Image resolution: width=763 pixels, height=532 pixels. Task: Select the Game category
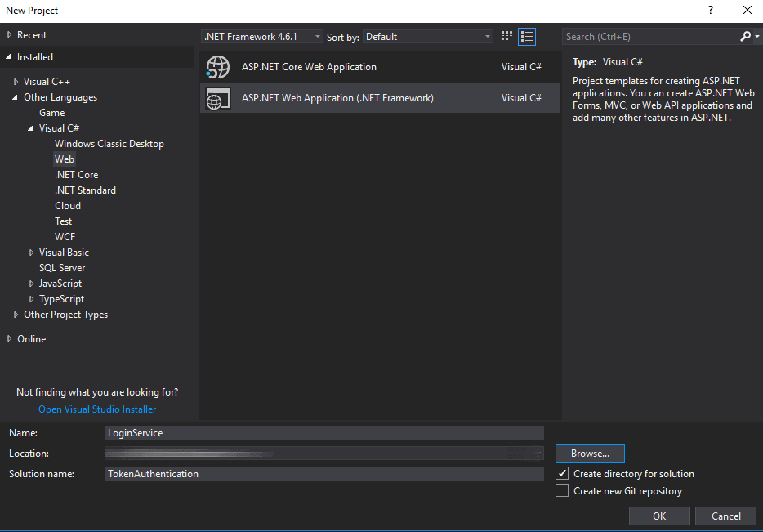point(52,113)
